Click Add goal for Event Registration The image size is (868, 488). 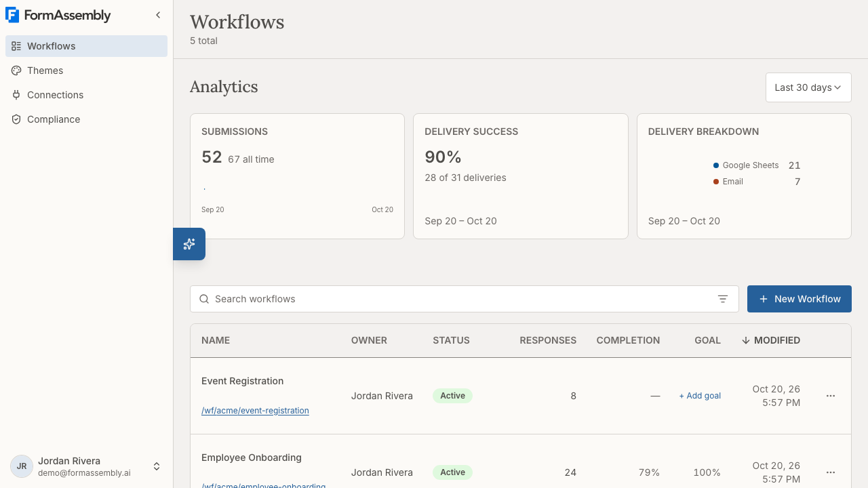[700, 396]
